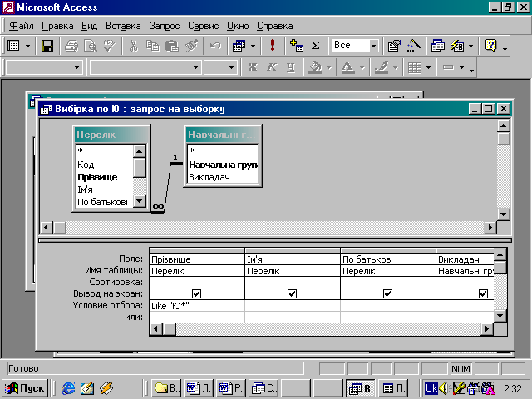Open the Справка menu

point(275,26)
